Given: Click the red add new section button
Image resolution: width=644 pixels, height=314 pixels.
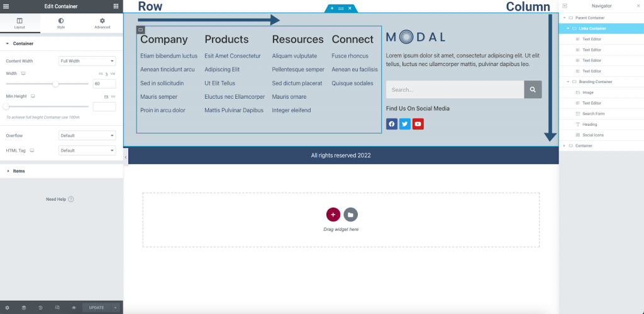Looking at the screenshot, I should [x=333, y=215].
